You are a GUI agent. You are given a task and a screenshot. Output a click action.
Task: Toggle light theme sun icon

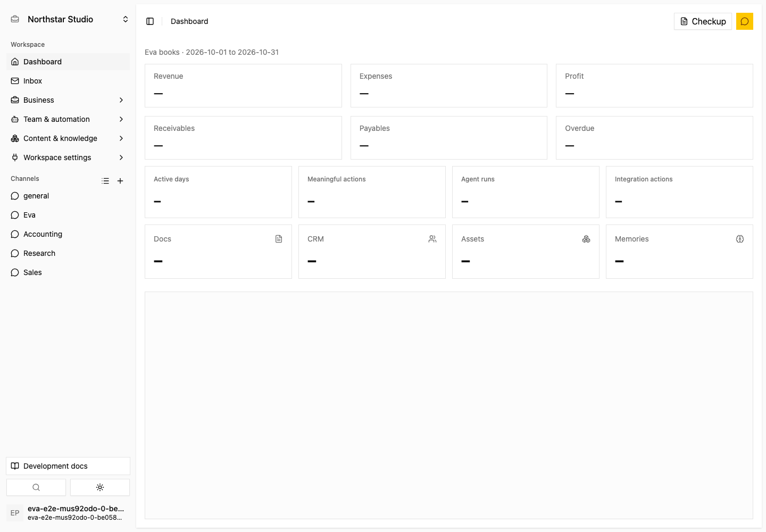pos(100,487)
